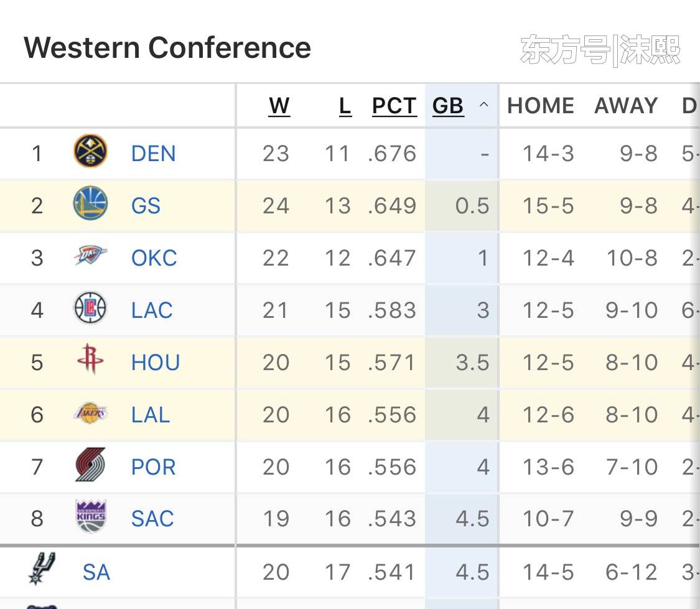Open the SA team link

tap(96, 572)
